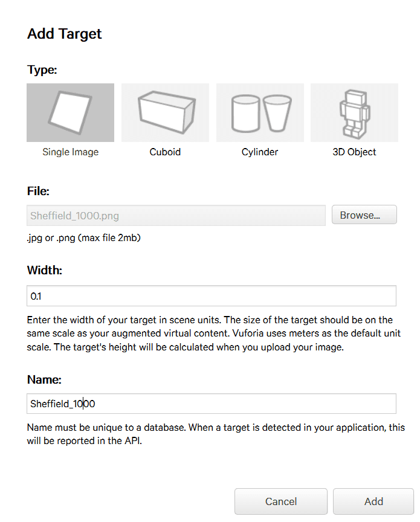Click the "File:" section label
Screen dimensions: 420x522
(38, 191)
